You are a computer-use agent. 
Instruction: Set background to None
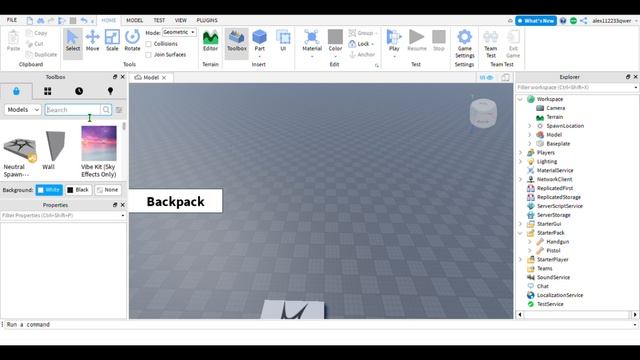coord(108,190)
